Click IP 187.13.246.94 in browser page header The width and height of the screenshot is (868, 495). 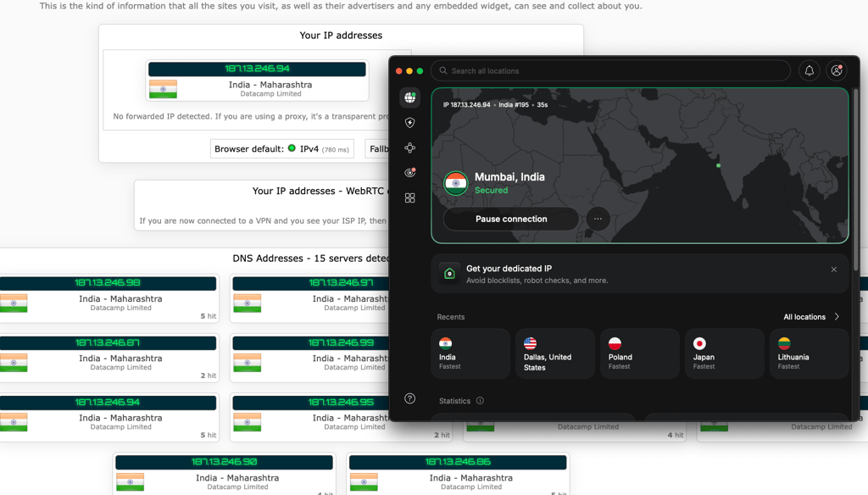257,69
